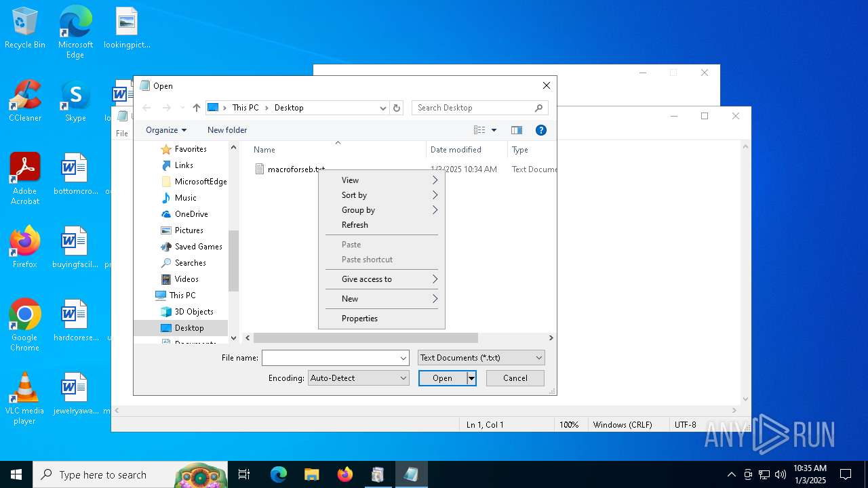Click the navigation pane vertical scrollbar

[x=234, y=260]
